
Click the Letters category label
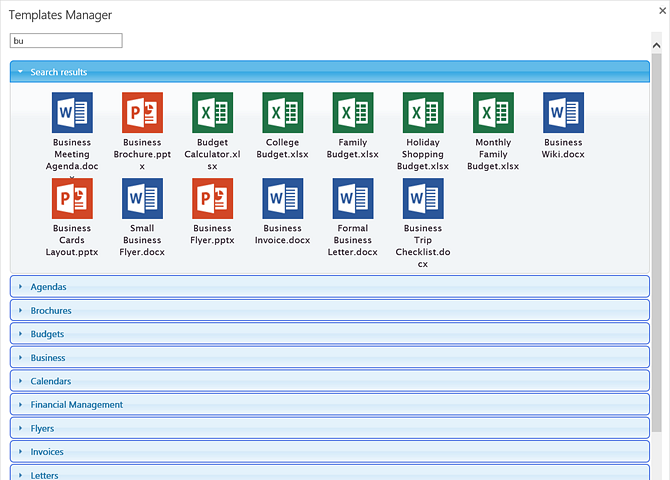44,475
